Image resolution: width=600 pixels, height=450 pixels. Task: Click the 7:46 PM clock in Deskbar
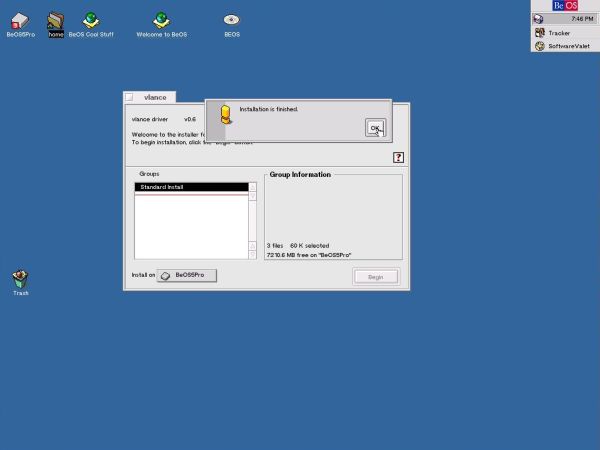pos(582,19)
